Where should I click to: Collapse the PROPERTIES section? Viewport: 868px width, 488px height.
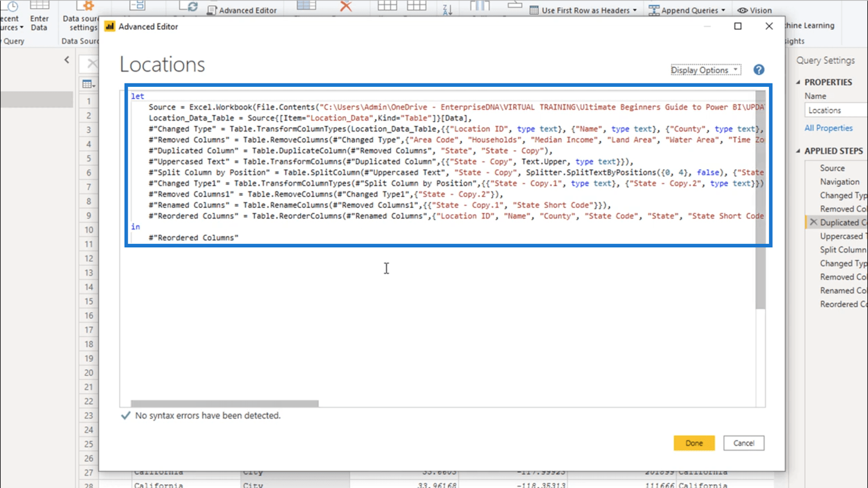click(x=798, y=82)
